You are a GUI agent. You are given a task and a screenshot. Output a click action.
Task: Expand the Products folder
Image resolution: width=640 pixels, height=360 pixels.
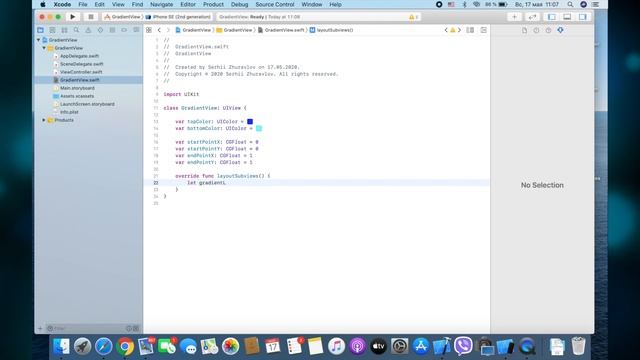44,120
